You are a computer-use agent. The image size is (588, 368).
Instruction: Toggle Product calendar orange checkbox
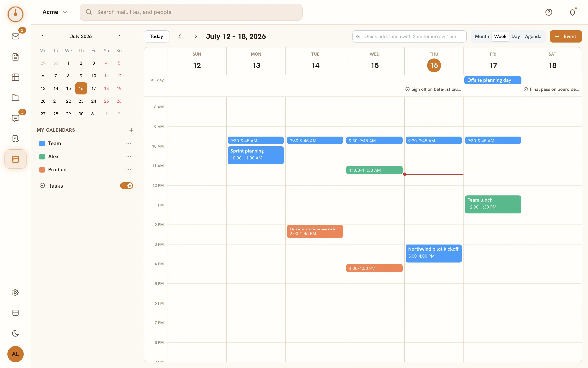tap(42, 170)
